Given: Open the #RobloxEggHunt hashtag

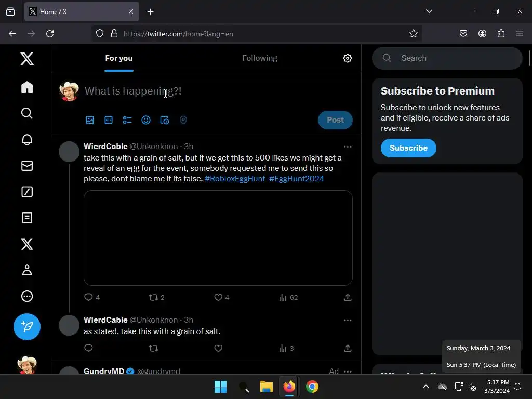Looking at the screenshot, I should [x=235, y=179].
